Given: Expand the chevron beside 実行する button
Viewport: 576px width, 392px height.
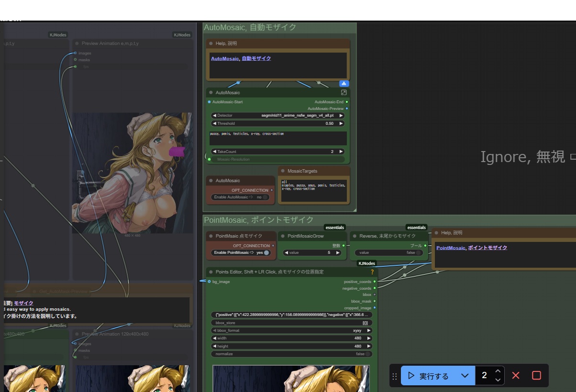Looking at the screenshot, I should (465, 376).
